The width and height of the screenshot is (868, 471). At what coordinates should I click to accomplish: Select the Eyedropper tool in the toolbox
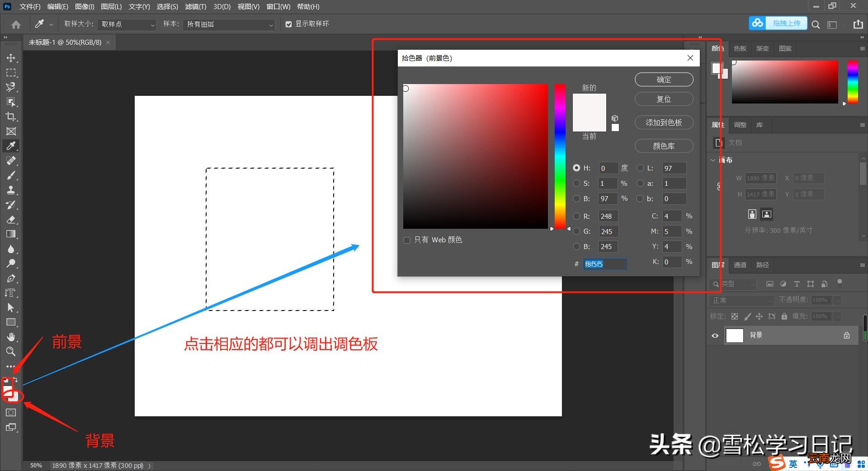pyautogui.click(x=11, y=146)
